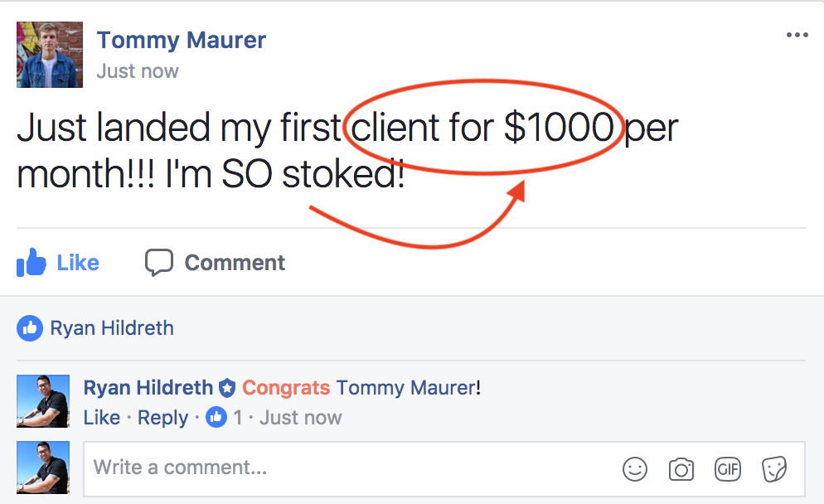This screenshot has height=504, width=824.
Task: Open Tommy Maurer's profile from post header
Action: tap(182, 40)
